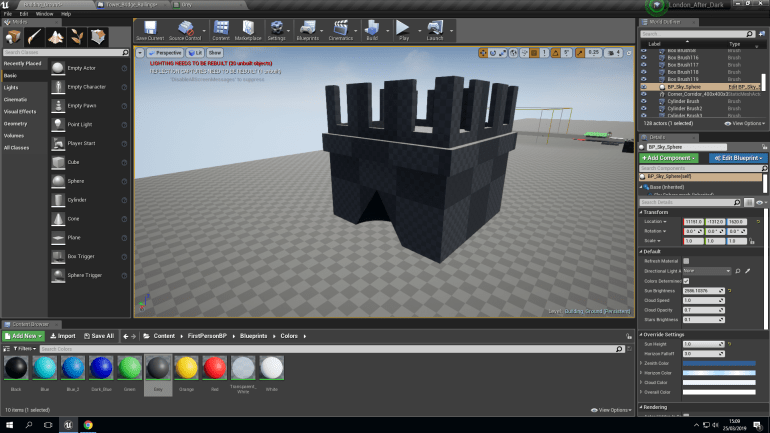Click the Edit Blueprint button
The image size is (770, 433).
click(738, 158)
